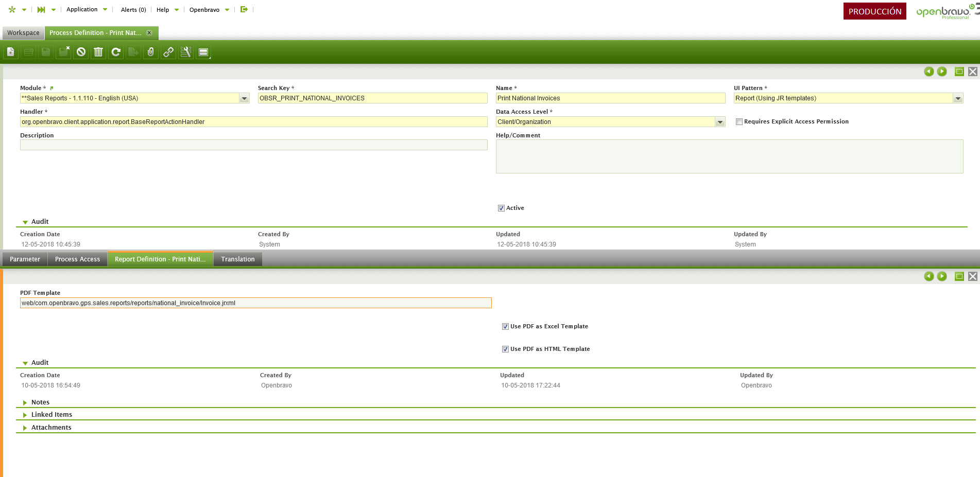
Task: Click the PDF Template input field
Action: [x=255, y=303]
